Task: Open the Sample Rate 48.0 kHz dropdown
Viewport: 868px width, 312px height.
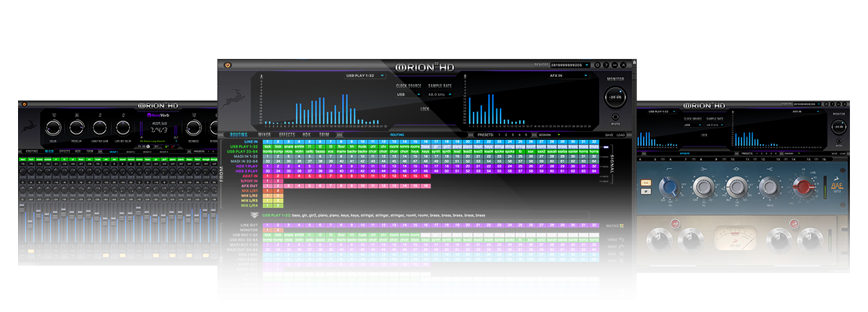Action: pos(440,94)
